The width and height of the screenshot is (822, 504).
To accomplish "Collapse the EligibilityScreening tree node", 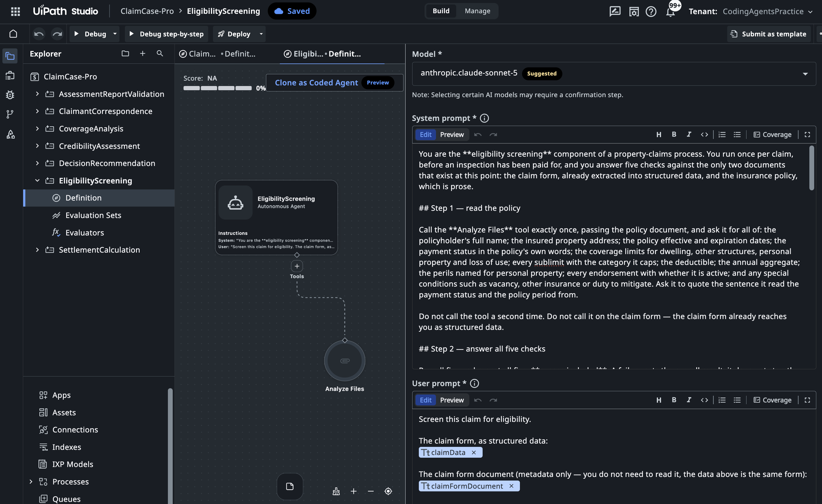I will coord(37,180).
